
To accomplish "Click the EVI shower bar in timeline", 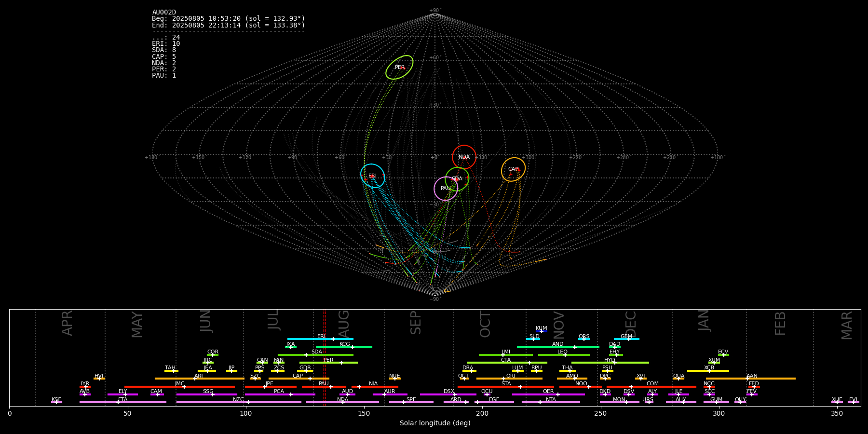I will coord(854,402).
